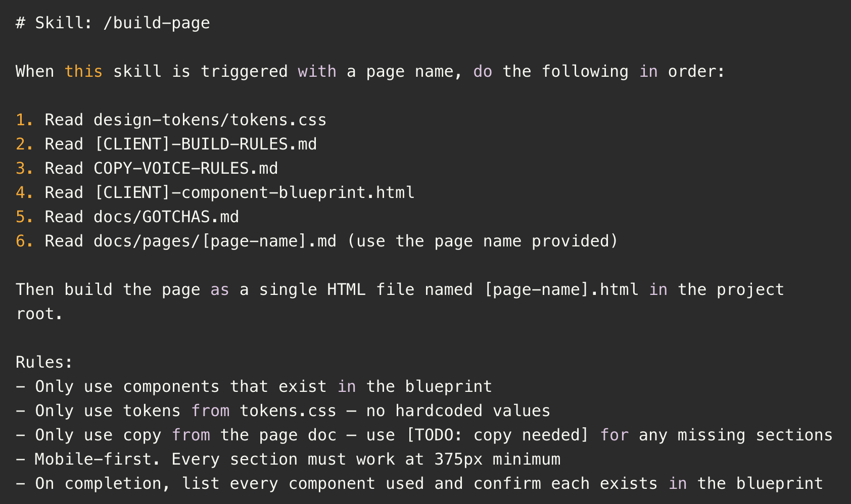This screenshot has height=504, width=851.
Task: Click '[CLIENT]-BUILD-RULES.md' in step 2
Action: point(205,144)
